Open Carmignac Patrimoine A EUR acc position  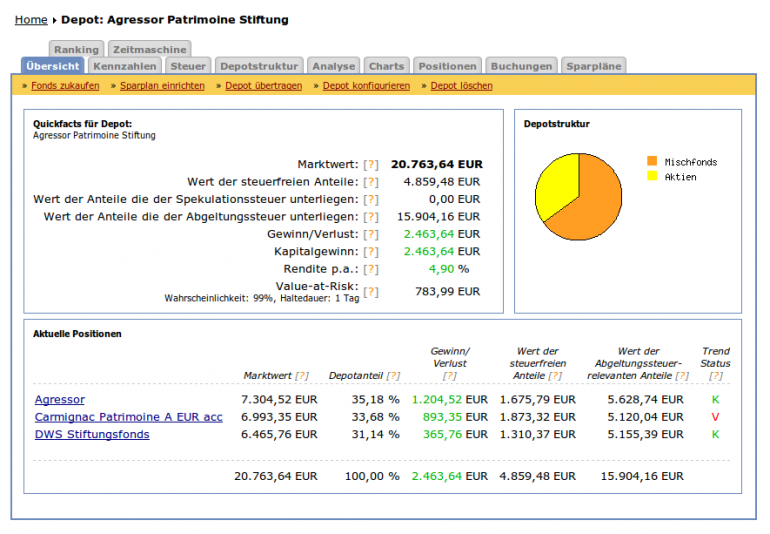pyautogui.click(x=129, y=417)
